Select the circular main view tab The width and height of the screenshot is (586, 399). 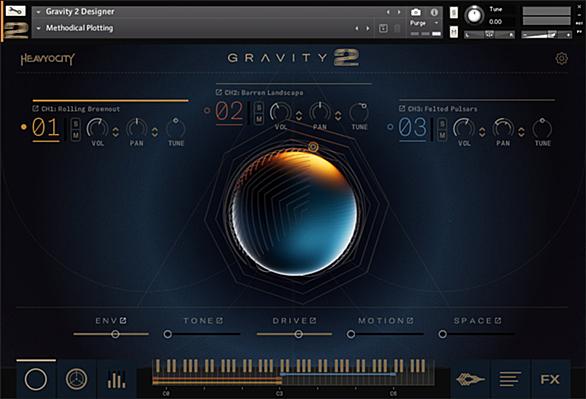36,379
